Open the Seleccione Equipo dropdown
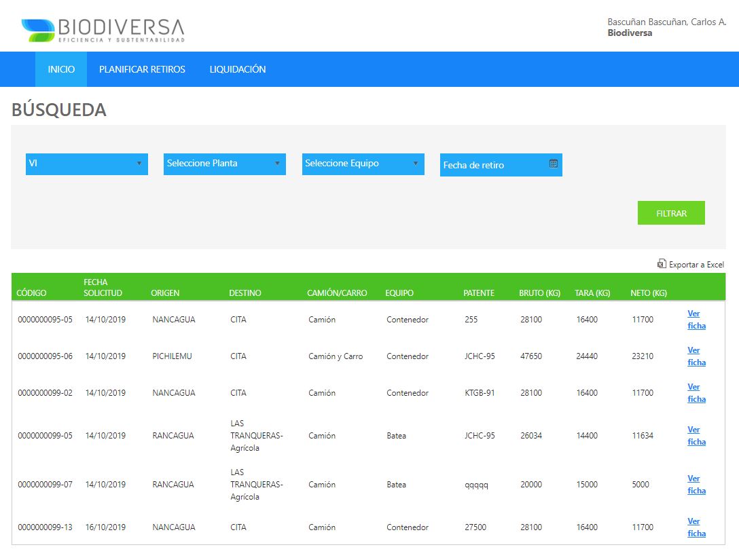This screenshot has height=560, width=739. pyautogui.click(x=363, y=164)
